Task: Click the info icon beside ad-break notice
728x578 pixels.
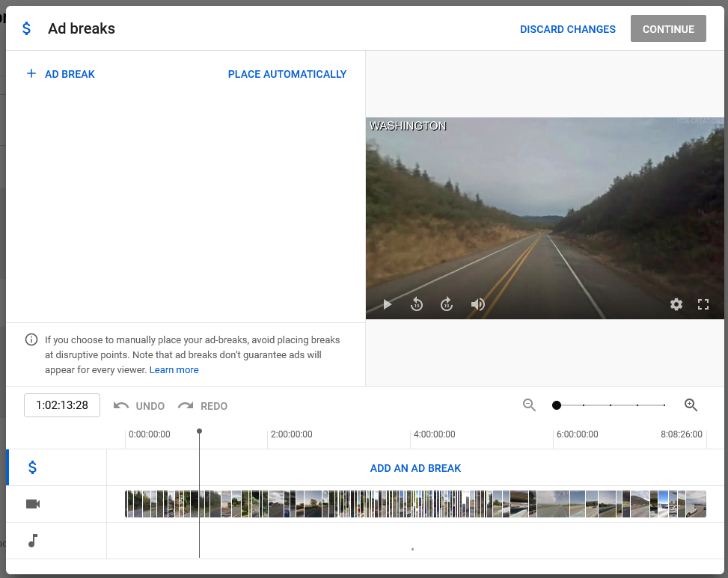Action: tap(31, 339)
